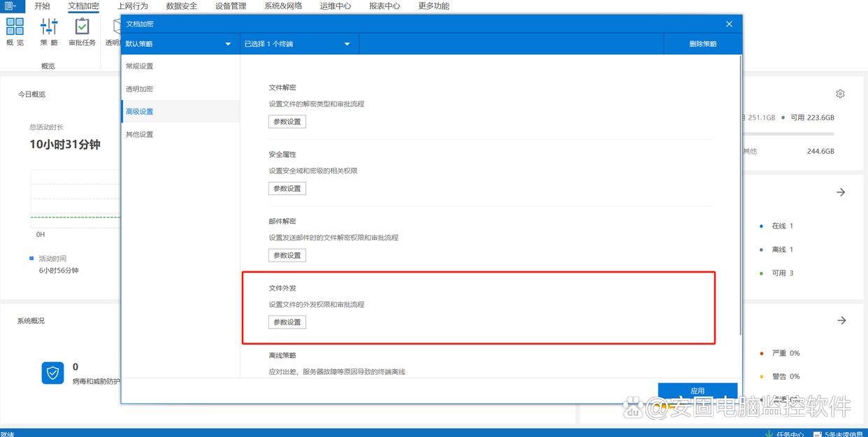
Task: Click the 离线 1 status entry
Action: pos(777,250)
